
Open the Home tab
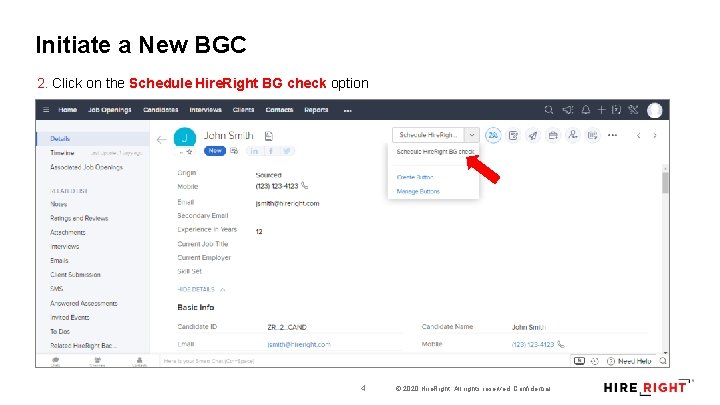click(68, 110)
